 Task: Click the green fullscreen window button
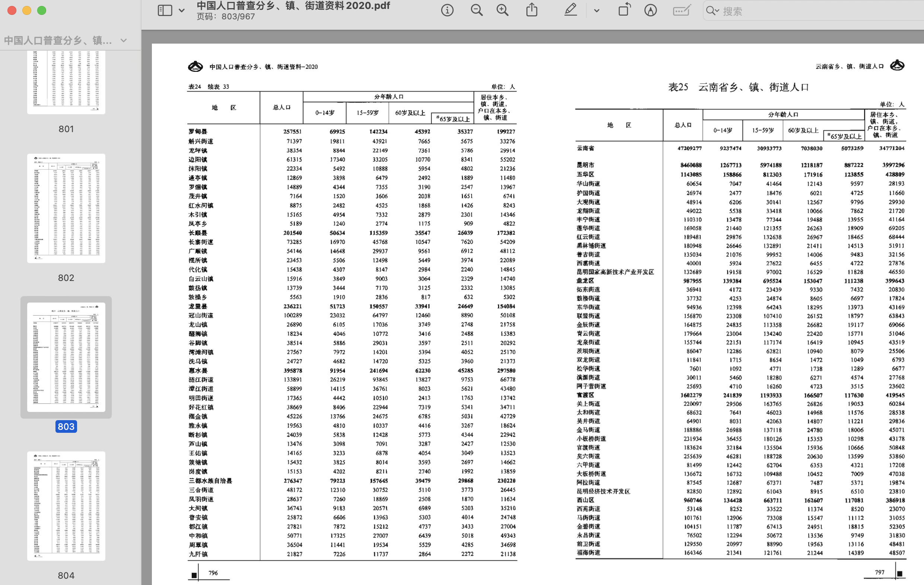(42, 10)
